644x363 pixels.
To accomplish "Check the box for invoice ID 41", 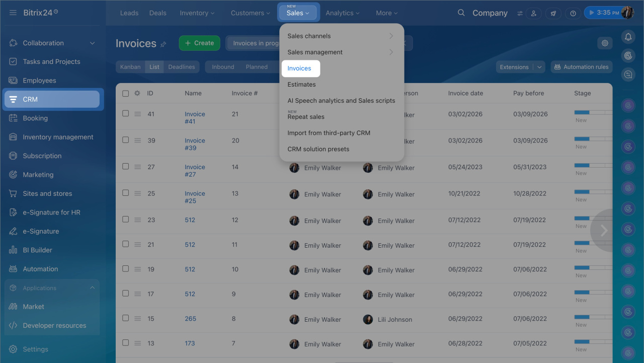I will tap(126, 114).
